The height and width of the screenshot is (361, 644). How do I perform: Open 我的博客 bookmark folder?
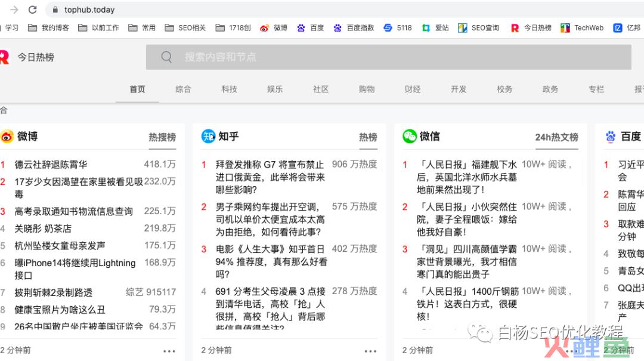pyautogui.click(x=48, y=28)
